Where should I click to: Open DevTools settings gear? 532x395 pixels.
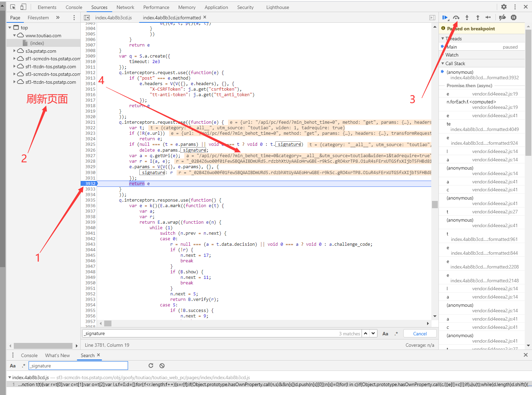504,7
